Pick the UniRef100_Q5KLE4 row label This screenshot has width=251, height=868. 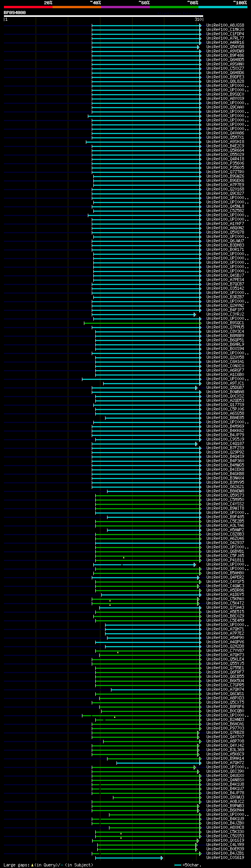[x=225, y=659]
